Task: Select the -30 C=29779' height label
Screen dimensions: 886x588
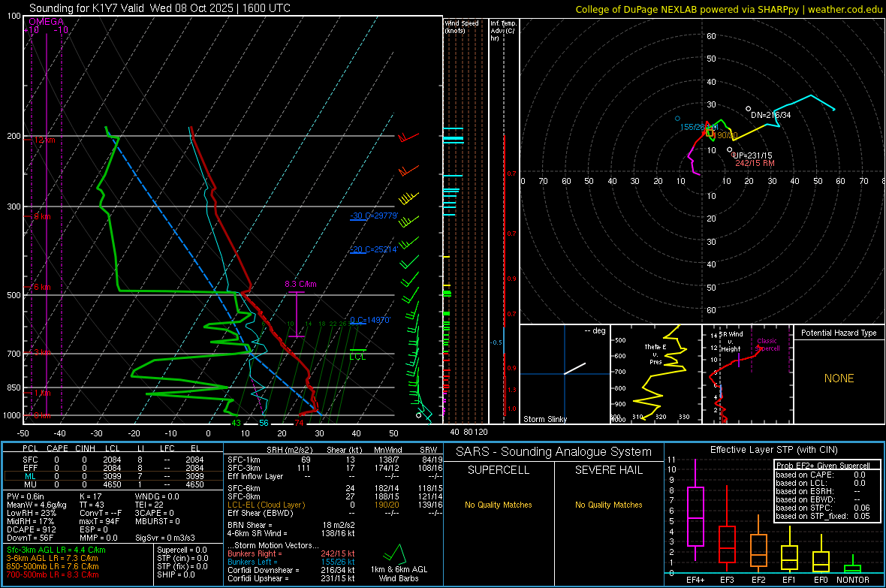Action: (374, 216)
